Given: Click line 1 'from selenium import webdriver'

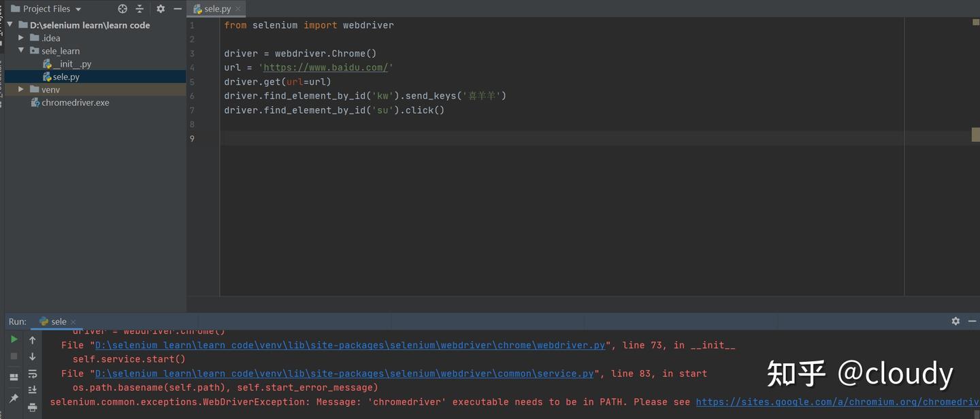Looking at the screenshot, I should coord(309,25).
